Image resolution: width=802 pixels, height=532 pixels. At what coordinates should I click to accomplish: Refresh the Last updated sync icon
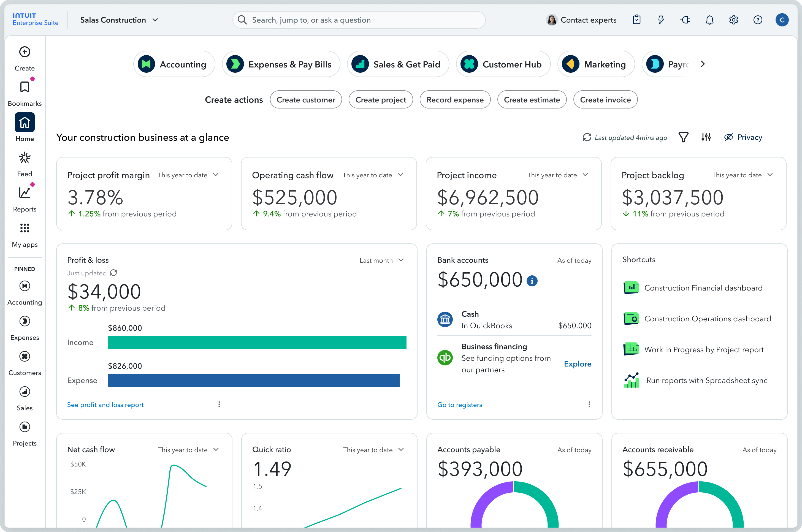tap(587, 137)
